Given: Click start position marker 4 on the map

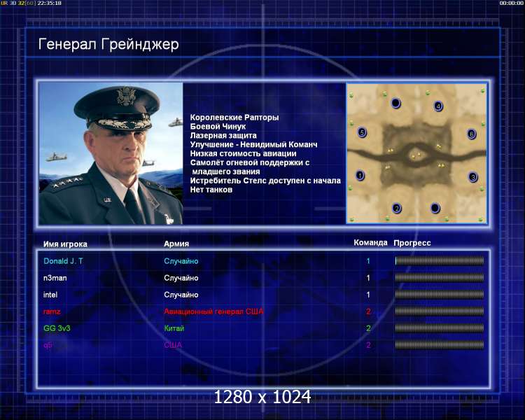Looking at the screenshot, I should click(x=438, y=106).
